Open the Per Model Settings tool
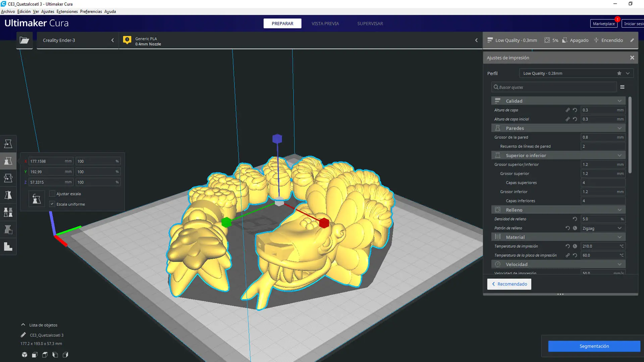 [x=8, y=212]
